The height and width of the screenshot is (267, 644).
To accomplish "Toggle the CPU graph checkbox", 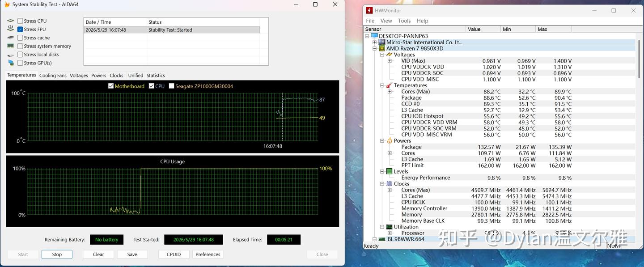I will pos(152,86).
